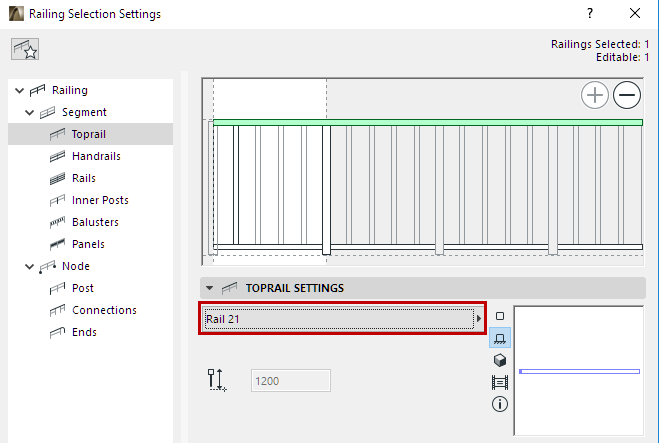
Task: Open the Panels settings page
Action: click(88, 244)
